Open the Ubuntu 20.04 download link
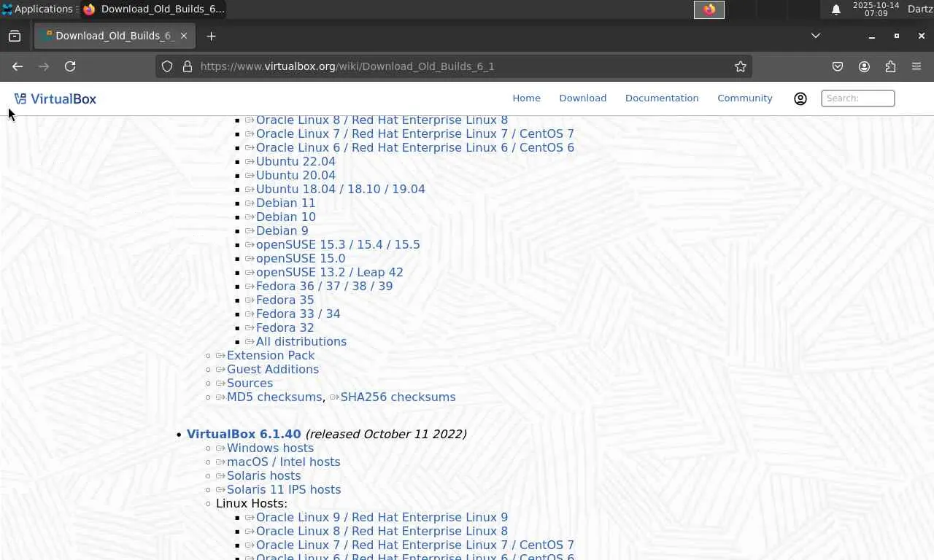The width and height of the screenshot is (934, 560). click(x=296, y=176)
